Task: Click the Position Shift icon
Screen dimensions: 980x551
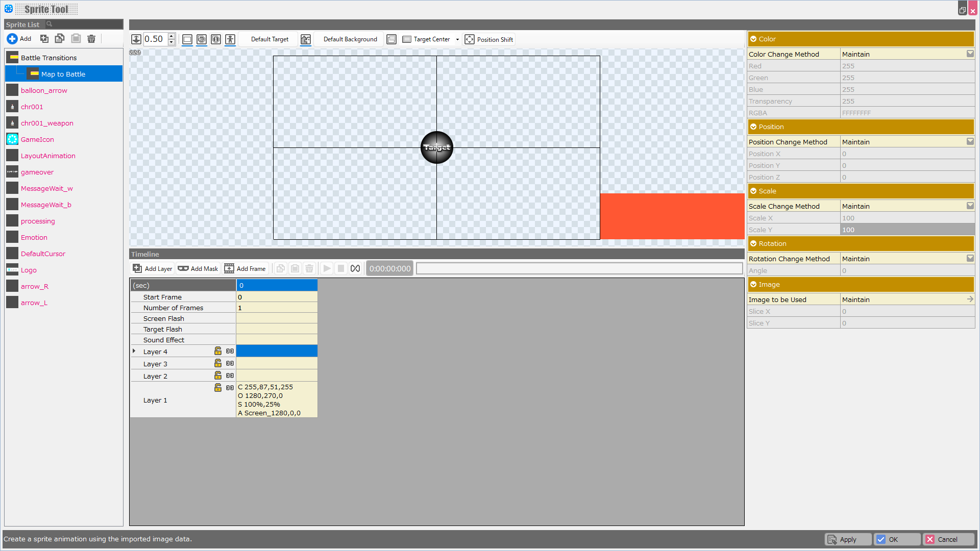Action: (x=470, y=39)
